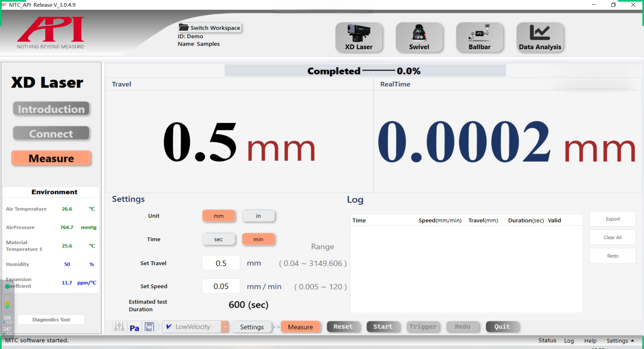This screenshot has width=644, height=349.
Task: Go to the Introduction step
Action: pyautogui.click(x=51, y=109)
